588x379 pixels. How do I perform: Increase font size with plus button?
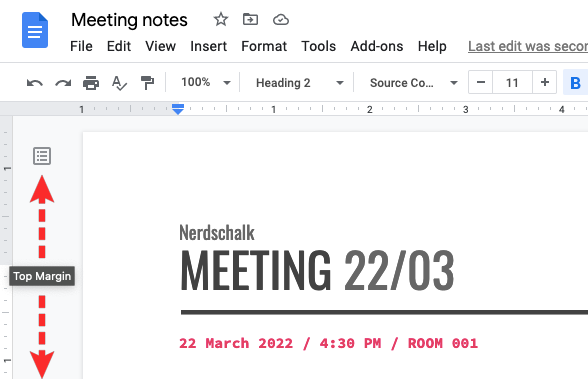tap(544, 82)
